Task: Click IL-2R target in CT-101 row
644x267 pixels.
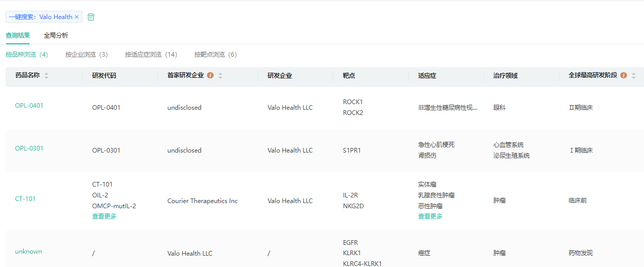Action: coord(350,195)
